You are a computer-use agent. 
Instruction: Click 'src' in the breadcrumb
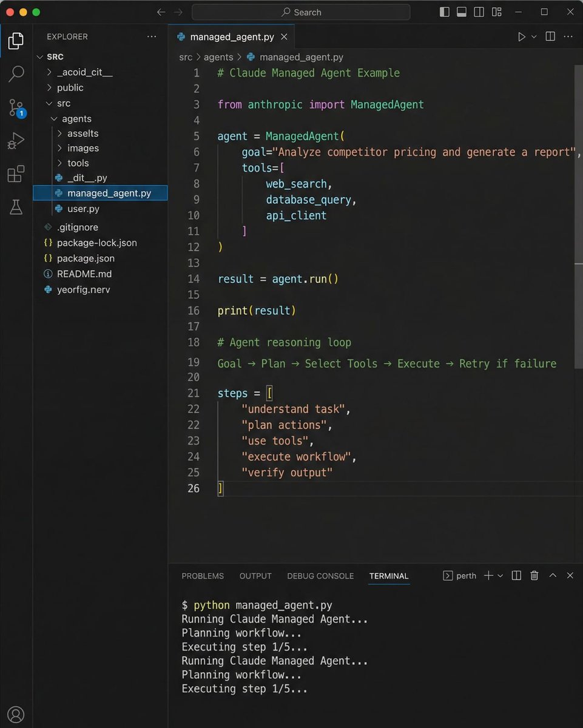click(186, 57)
